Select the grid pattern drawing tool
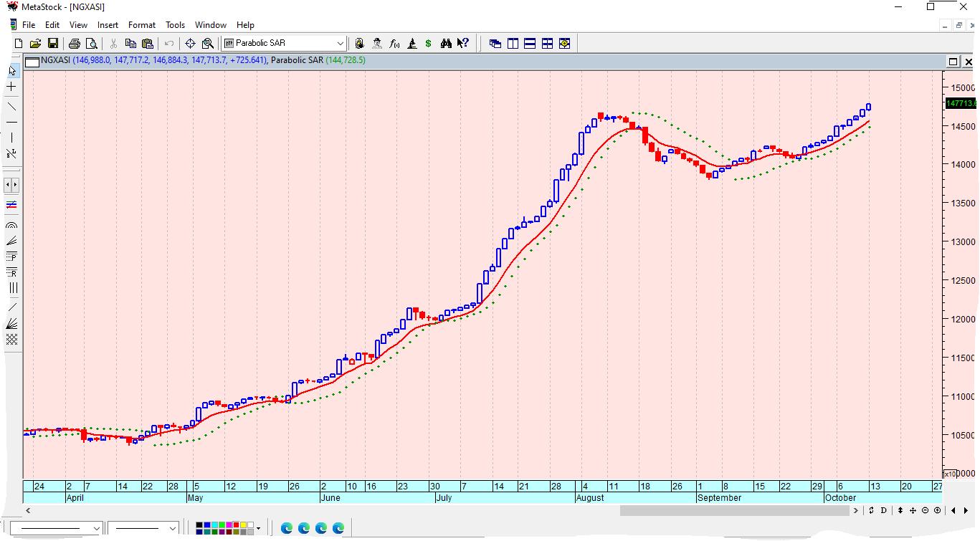Image resolution: width=980 pixels, height=541 pixels. [11, 340]
